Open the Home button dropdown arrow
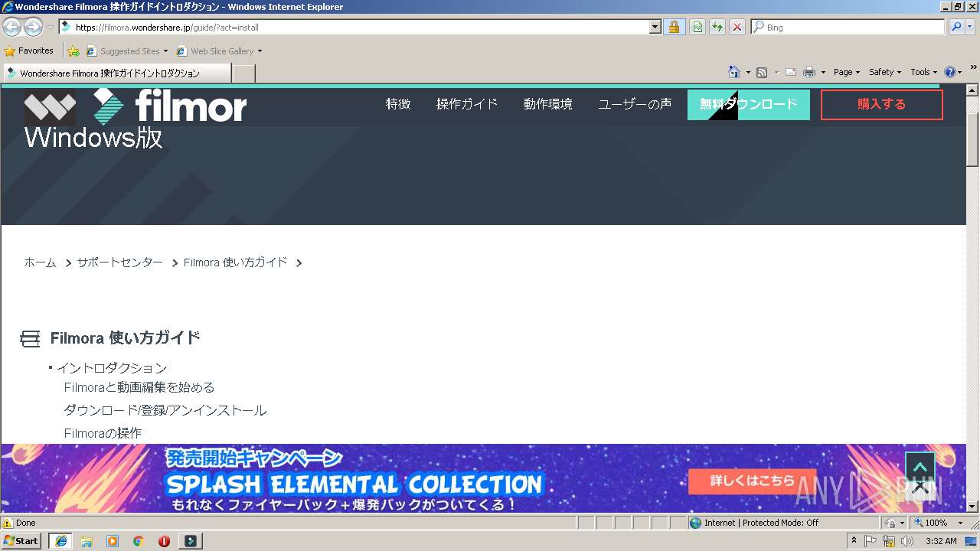This screenshot has height=551, width=980. (x=748, y=73)
